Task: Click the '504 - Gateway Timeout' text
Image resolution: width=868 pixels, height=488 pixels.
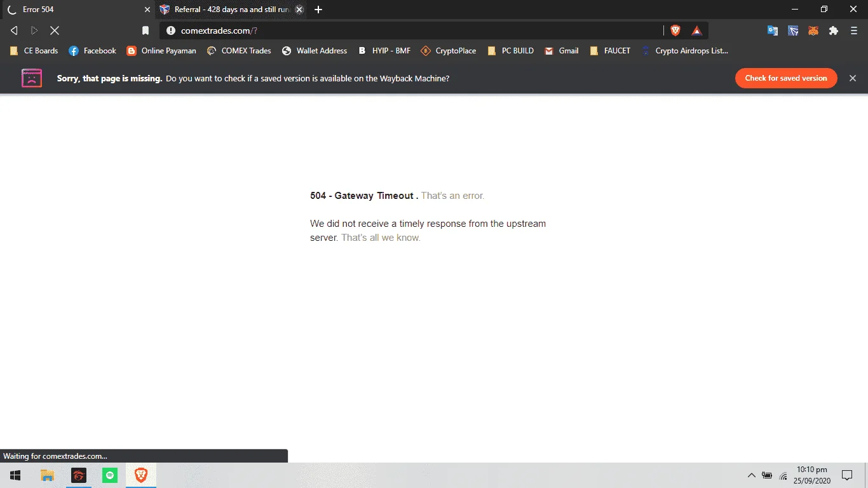Action: coord(362,196)
